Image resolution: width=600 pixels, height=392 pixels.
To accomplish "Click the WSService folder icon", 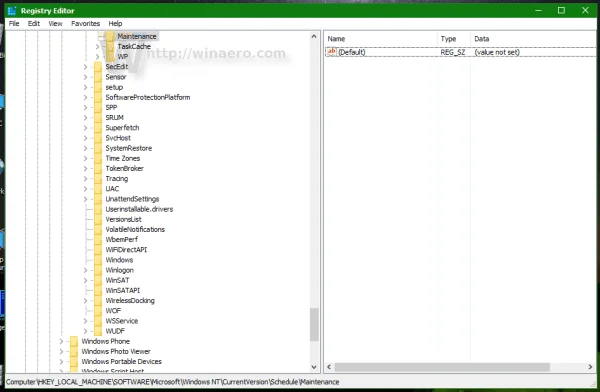I will click(x=98, y=321).
